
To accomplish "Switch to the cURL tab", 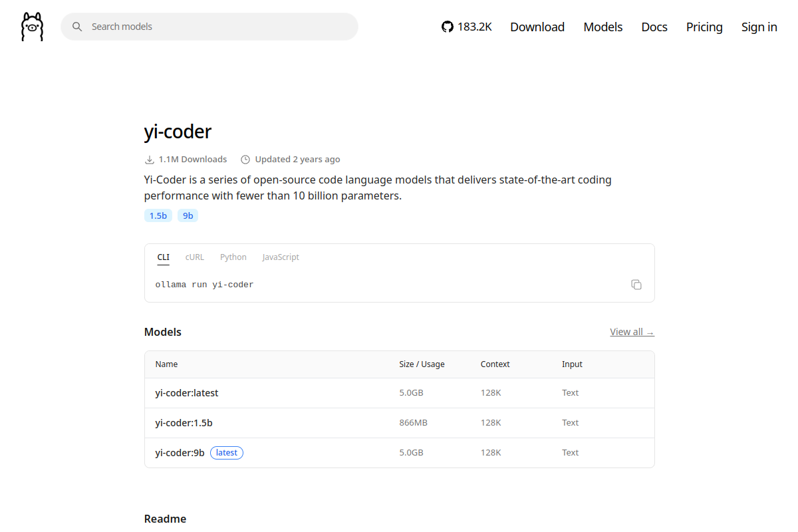I will pyautogui.click(x=195, y=257).
